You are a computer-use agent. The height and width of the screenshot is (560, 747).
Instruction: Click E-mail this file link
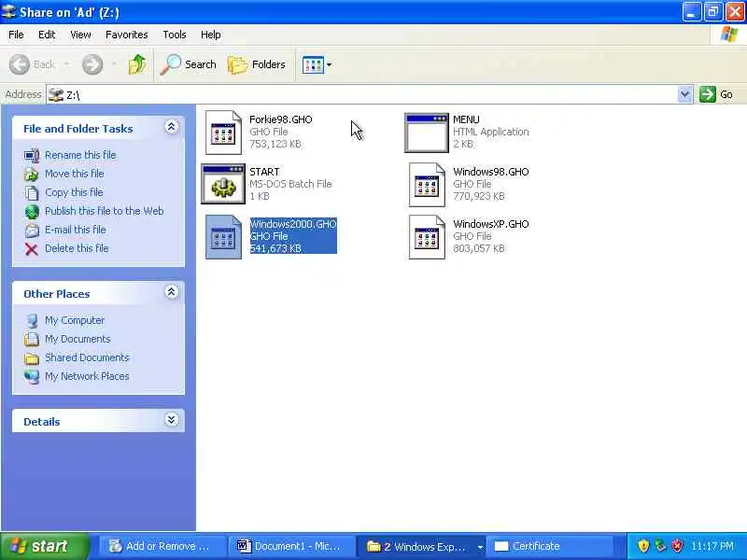[76, 230]
